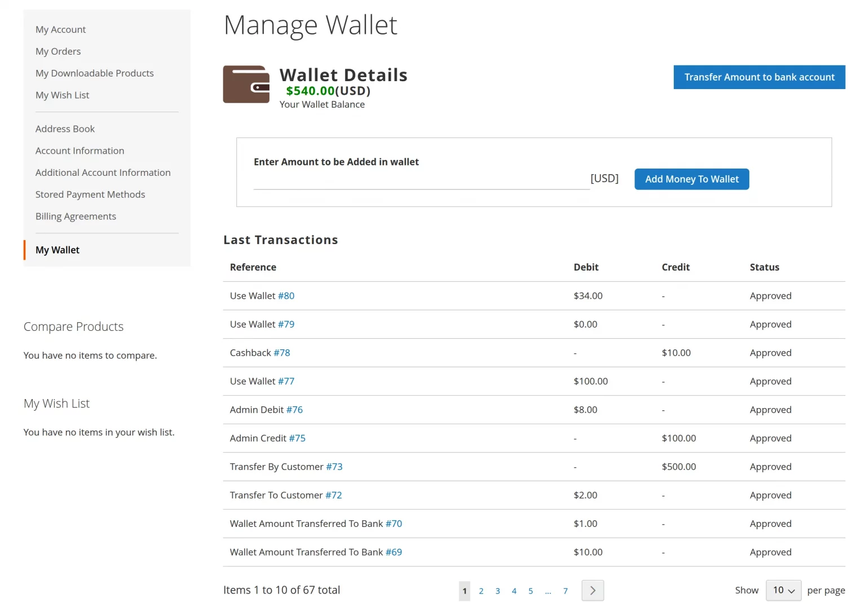Click the wallet icon in Wallet Details
Image resolution: width=866 pixels, height=616 pixels.
pos(246,84)
